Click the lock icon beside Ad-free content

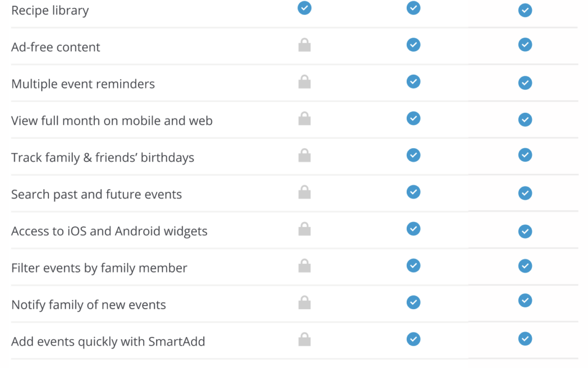click(x=304, y=46)
